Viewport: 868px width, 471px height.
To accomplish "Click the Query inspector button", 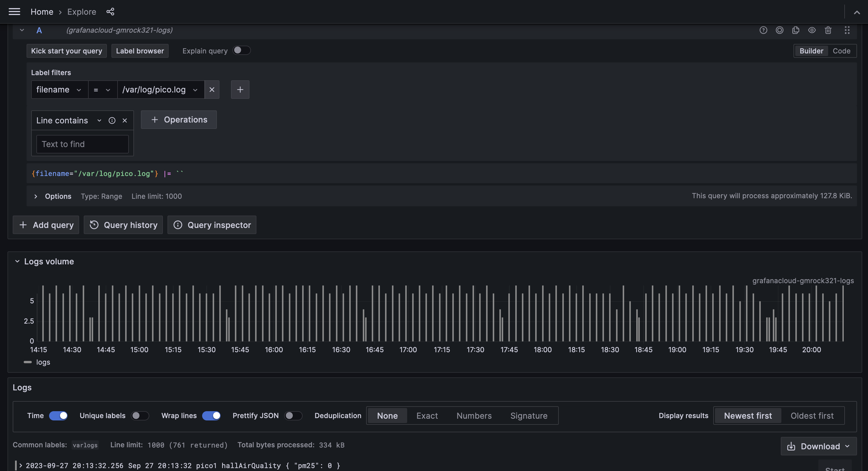I will (x=212, y=225).
